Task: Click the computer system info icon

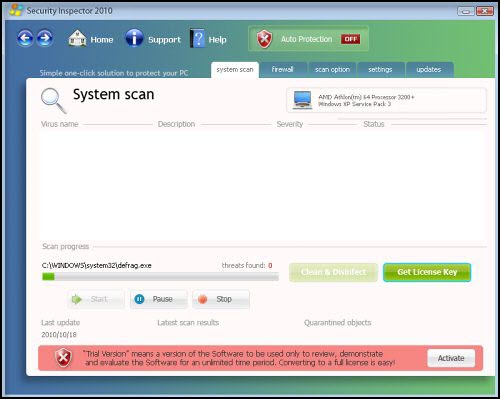Action: tap(302, 100)
